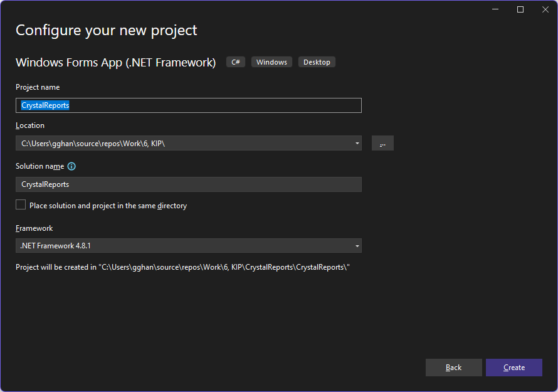The width and height of the screenshot is (558, 392).
Task: Click the Solution name info icon
Action: click(x=71, y=166)
